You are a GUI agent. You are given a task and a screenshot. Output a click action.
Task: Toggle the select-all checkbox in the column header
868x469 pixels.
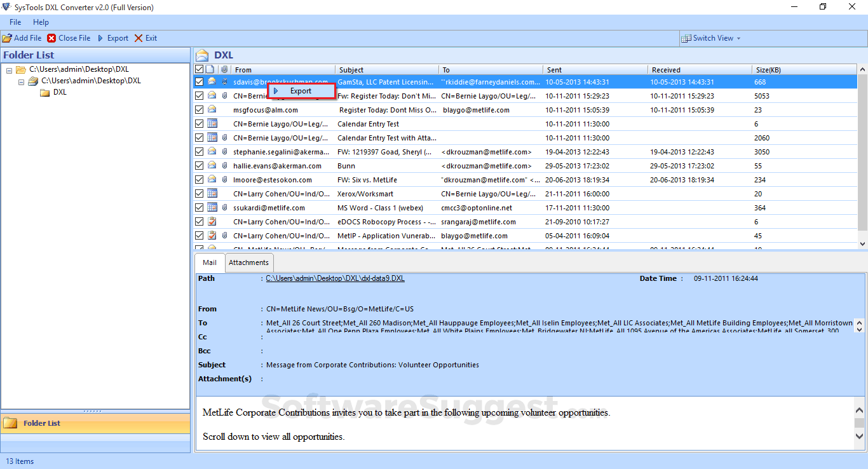199,69
